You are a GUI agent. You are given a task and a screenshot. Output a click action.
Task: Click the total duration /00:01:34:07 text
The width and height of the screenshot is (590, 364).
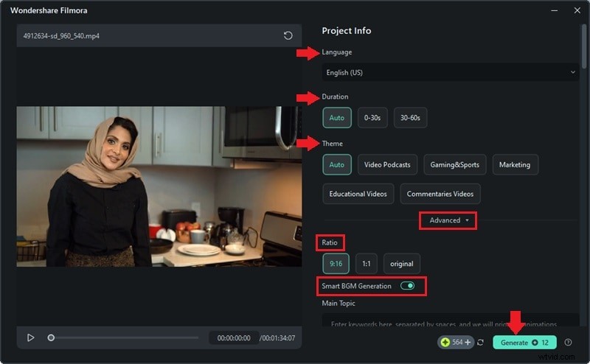click(x=278, y=337)
